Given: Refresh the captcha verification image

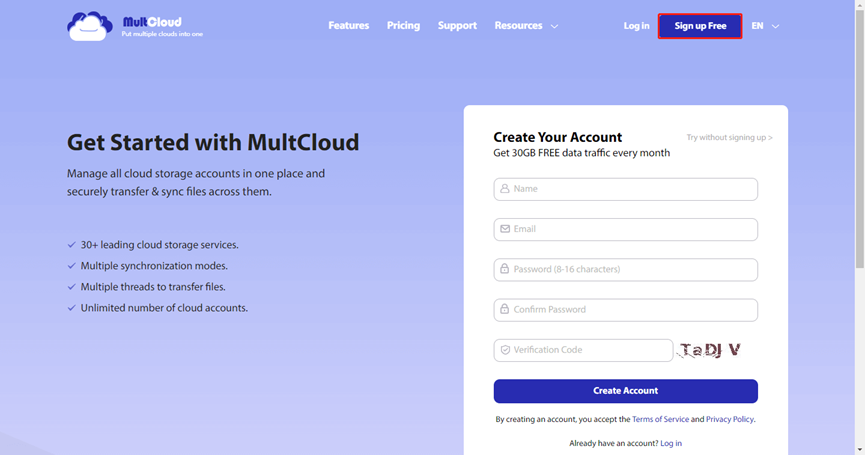Looking at the screenshot, I should [x=710, y=350].
